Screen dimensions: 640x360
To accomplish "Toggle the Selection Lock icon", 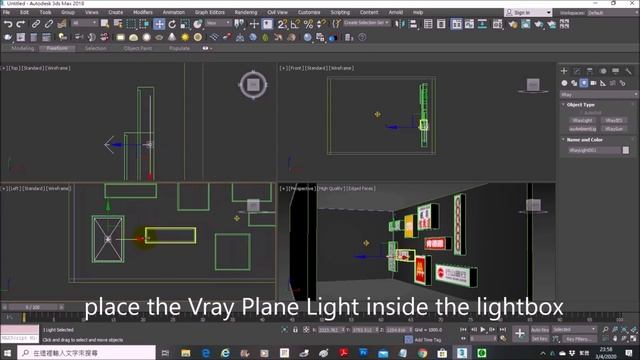I will [x=296, y=330].
